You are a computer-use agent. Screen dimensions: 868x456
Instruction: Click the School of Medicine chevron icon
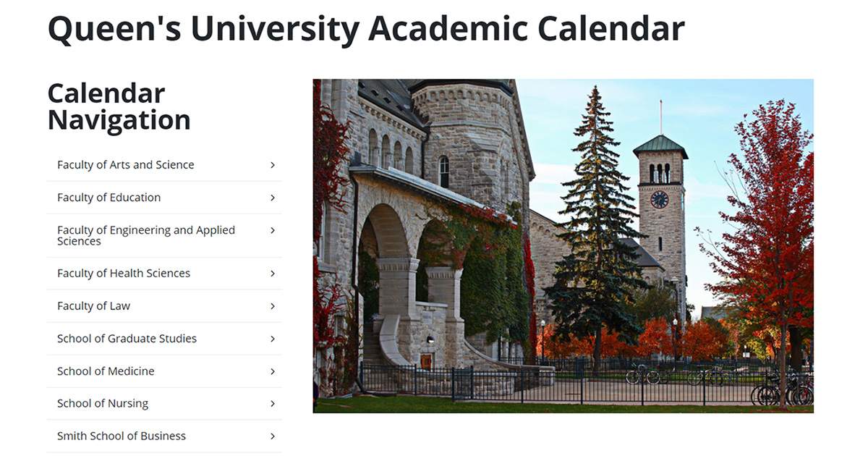click(x=273, y=371)
